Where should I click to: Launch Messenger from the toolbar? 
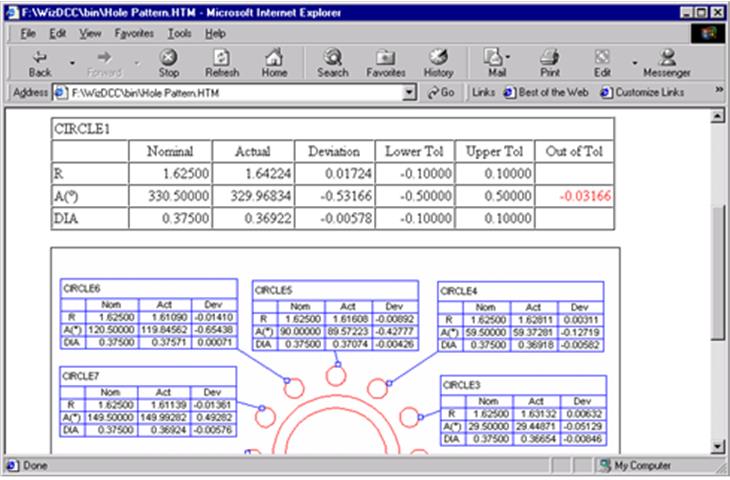pos(667,64)
